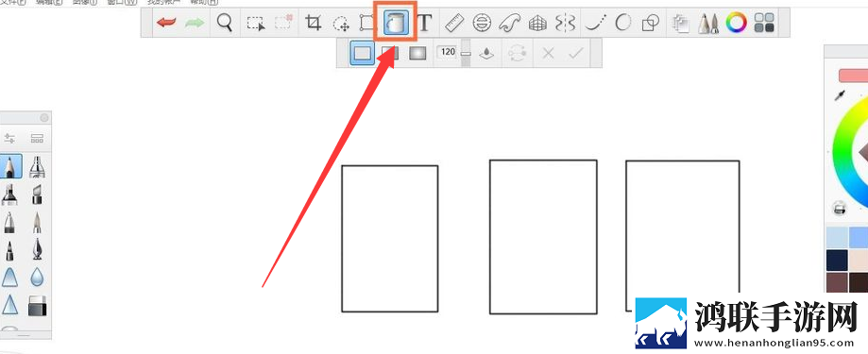
Task: Enable the French Curve guide
Action: [x=509, y=23]
